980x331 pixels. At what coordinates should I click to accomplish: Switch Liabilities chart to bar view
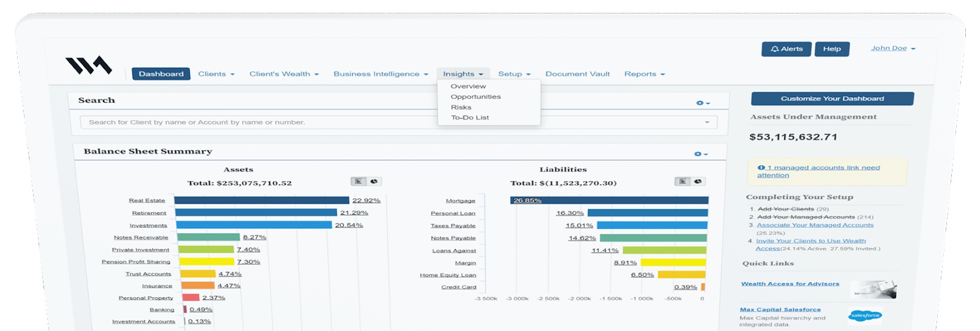coord(682,182)
